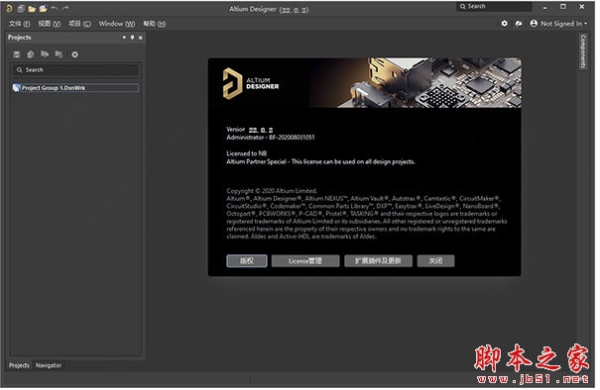Screen dimensions: 600x390
Task: Pin the Projects panel
Action: [132, 38]
